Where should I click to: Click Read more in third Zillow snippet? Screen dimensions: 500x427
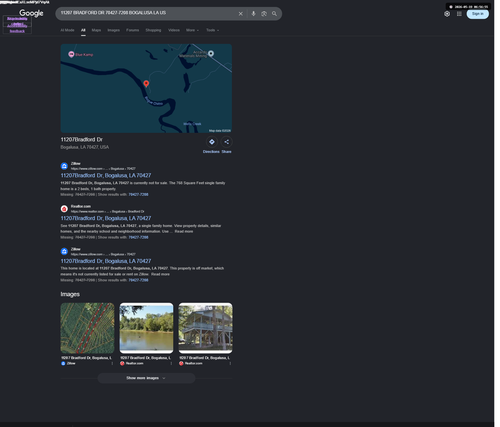tap(160, 274)
